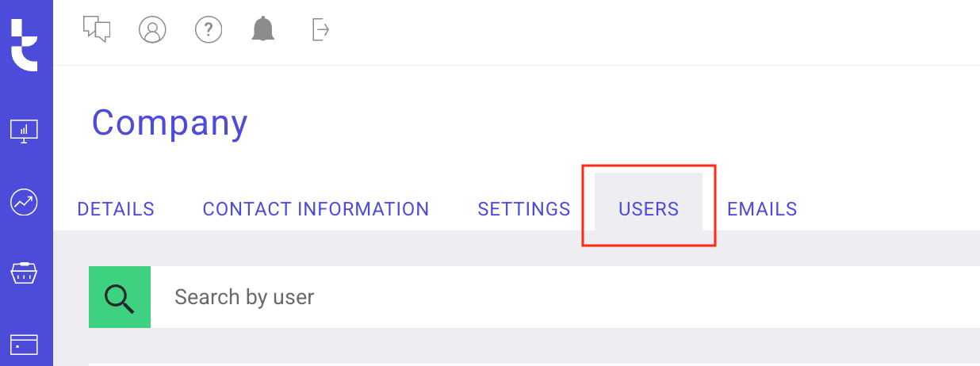Log out using the exit icon
The width and height of the screenshot is (980, 366).
coord(320,30)
